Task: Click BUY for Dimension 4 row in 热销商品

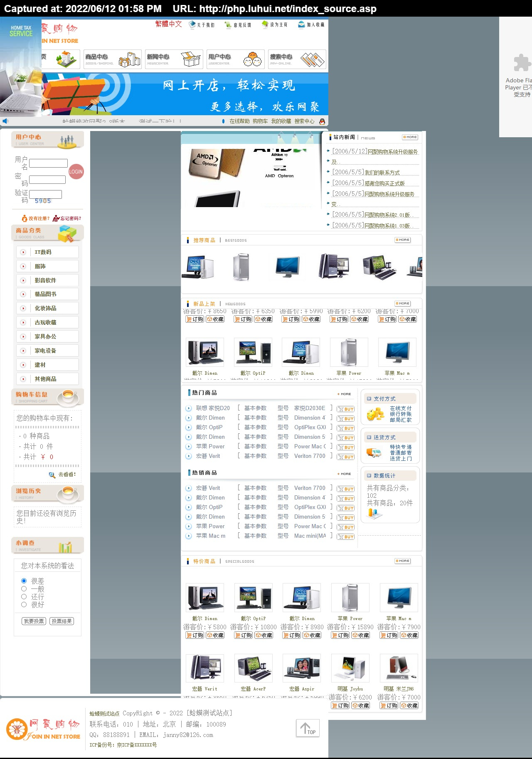Action: [345, 499]
